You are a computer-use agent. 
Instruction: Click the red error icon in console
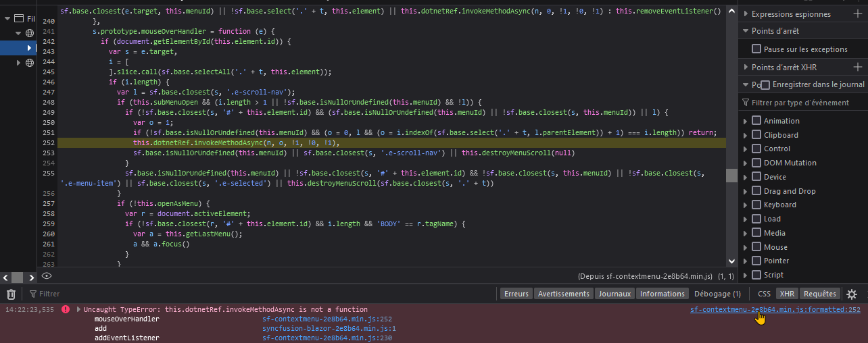tap(66, 309)
